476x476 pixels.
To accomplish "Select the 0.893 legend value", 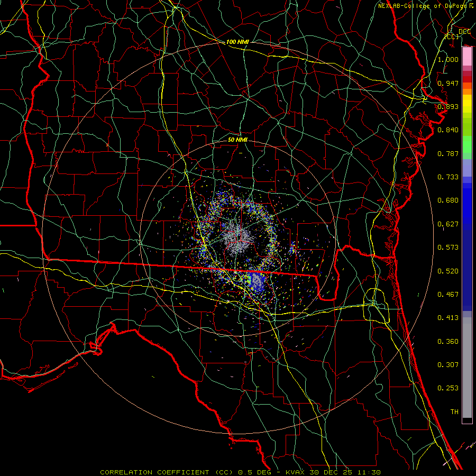I will point(448,106).
